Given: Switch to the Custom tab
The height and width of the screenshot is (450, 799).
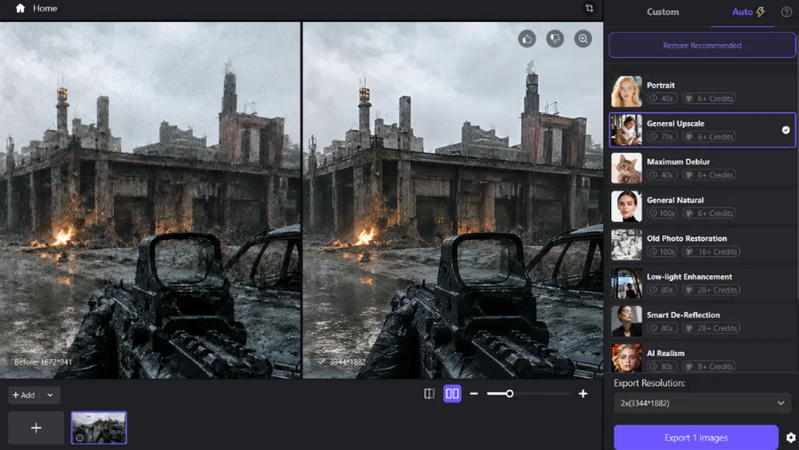Looking at the screenshot, I should (662, 12).
